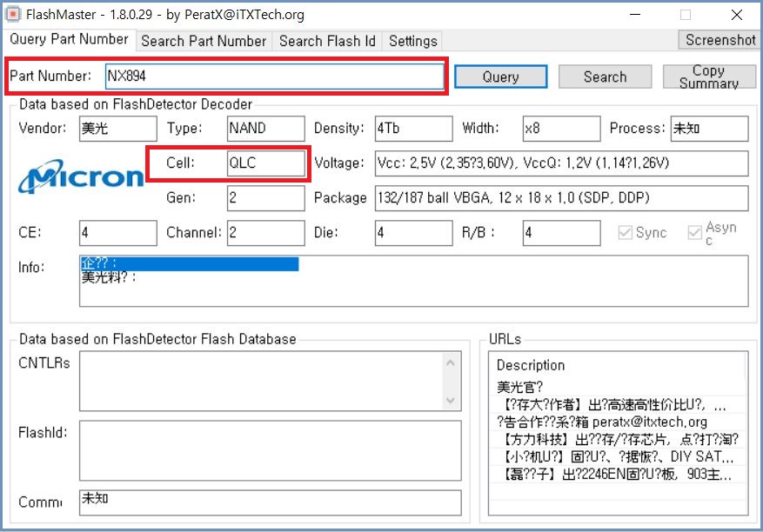Click the Package field
Image resolution: width=763 pixels, height=532 pixels.
point(561,198)
